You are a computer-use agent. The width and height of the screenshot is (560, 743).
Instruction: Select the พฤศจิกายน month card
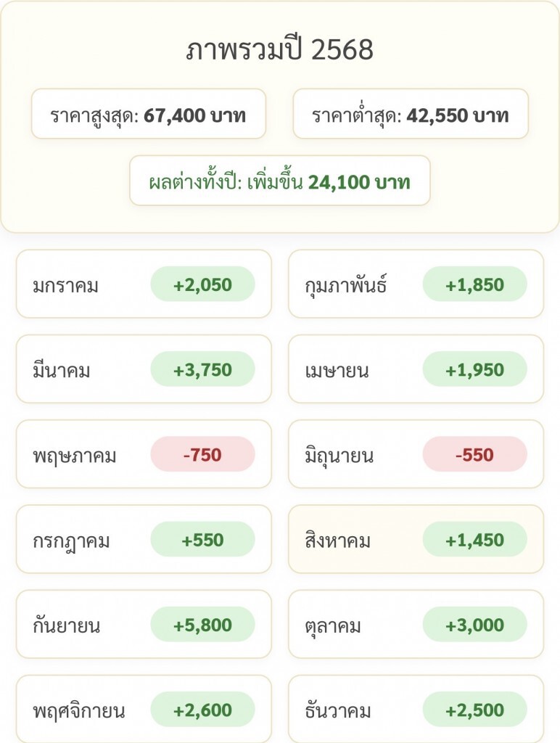coord(144,709)
